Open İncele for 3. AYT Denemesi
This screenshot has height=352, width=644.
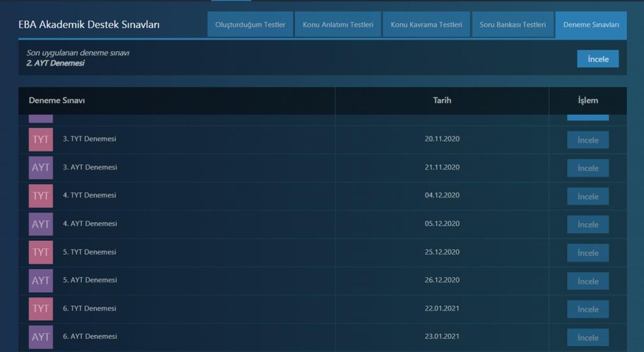pyautogui.click(x=588, y=168)
